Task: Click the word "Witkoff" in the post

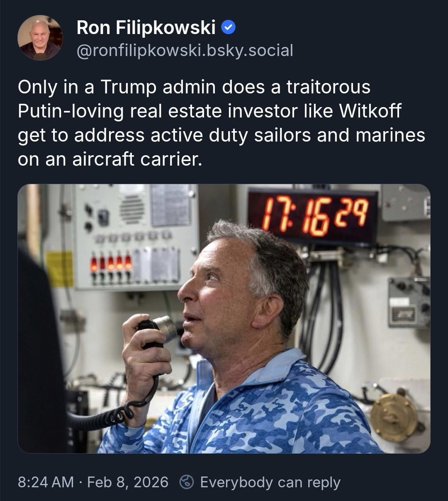Action: [x=370, y=111]
